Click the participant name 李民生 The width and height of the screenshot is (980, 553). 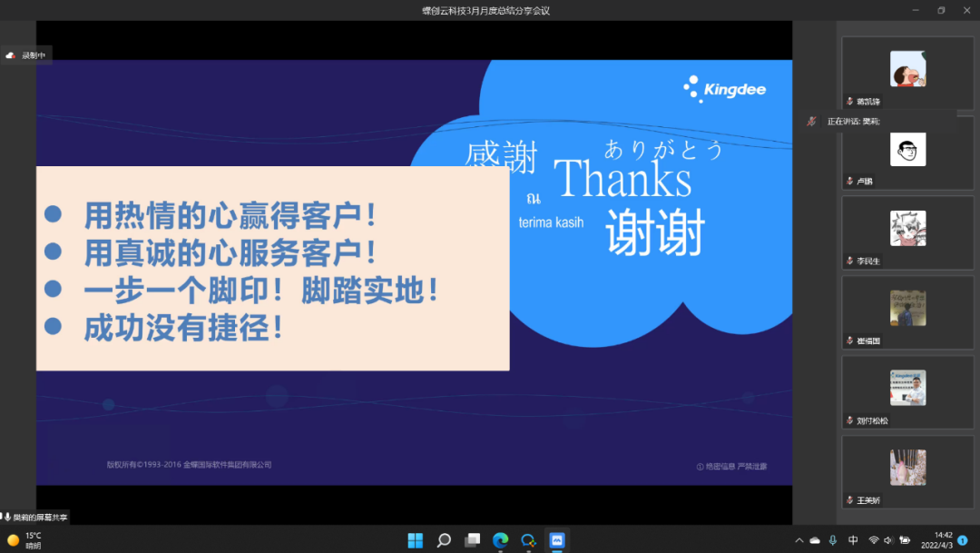(868, 261)
